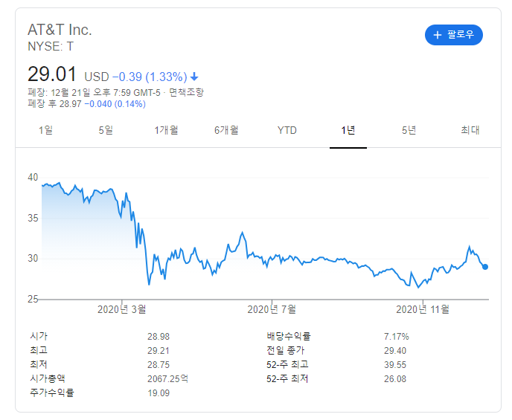The image size is (512, 420).
Task: Click the 팔로우 follow button
Action: [x=453, y=34]
